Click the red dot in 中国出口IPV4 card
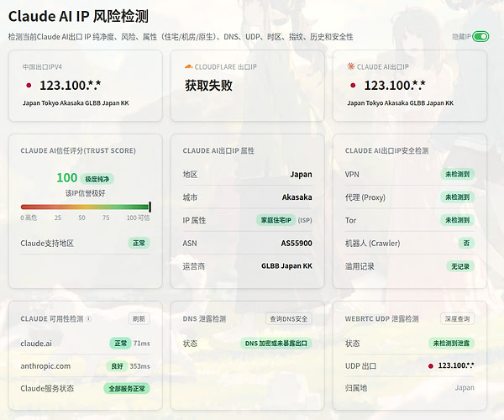Viewport: 504px width, 420px height. tap(29, 86)
